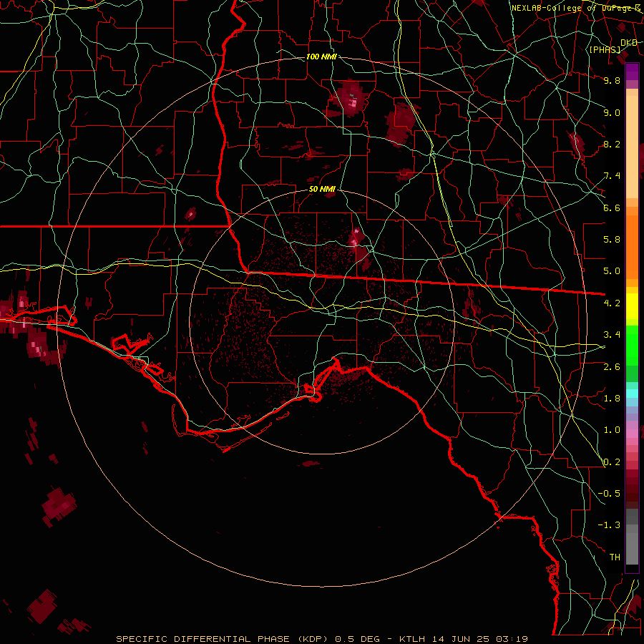Click the TH threshold label on scale
Image resolution: width=644 pixels, height=644 pixels.
click(x=615, y=557)
